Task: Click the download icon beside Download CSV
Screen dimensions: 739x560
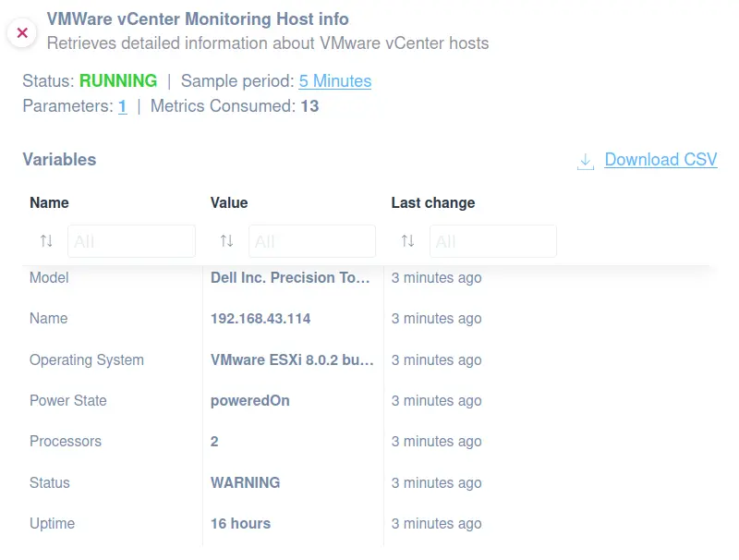Action: [586, 161]
